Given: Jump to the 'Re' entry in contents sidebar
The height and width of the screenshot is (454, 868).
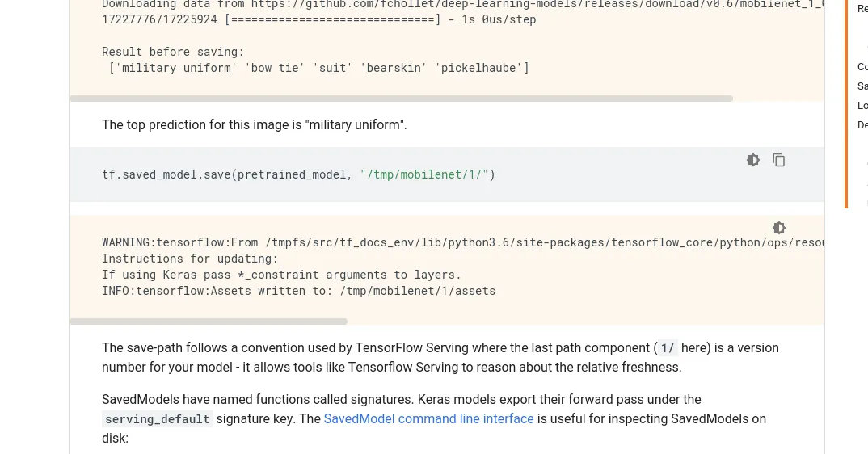Looking at the screenshot, I should 862,9.
